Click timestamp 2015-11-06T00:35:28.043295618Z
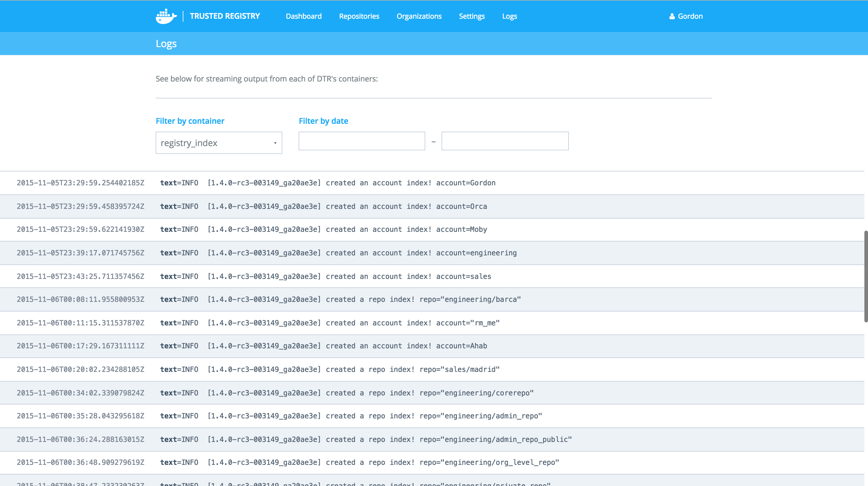 [81, 416]
